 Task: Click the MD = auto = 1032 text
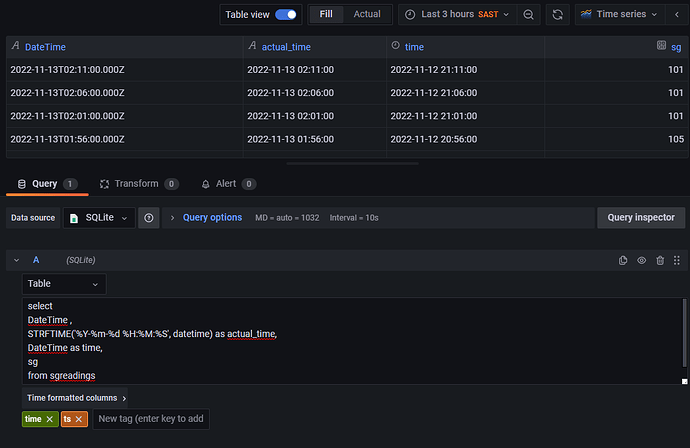coord(287,218)
